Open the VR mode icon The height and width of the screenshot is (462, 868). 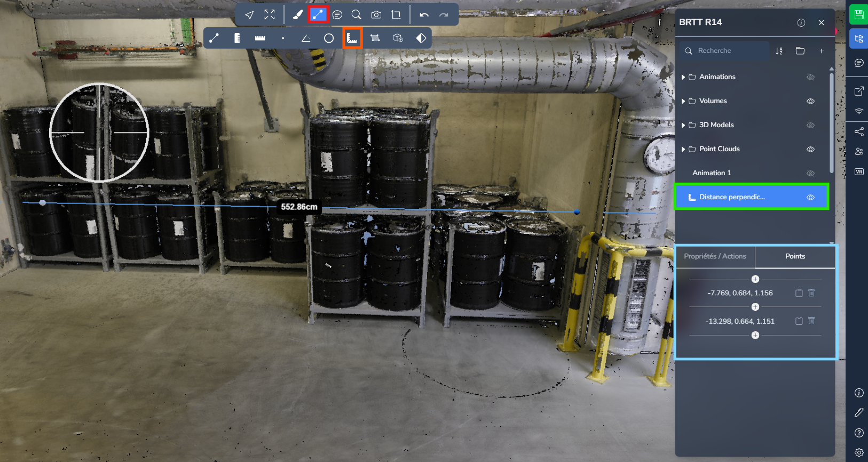tap(859, 171)
